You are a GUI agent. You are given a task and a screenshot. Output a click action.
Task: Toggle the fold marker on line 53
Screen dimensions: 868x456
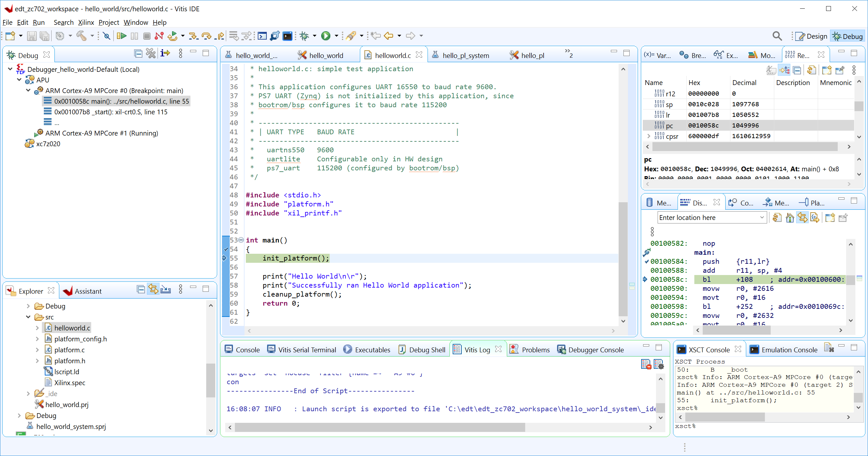241,240
